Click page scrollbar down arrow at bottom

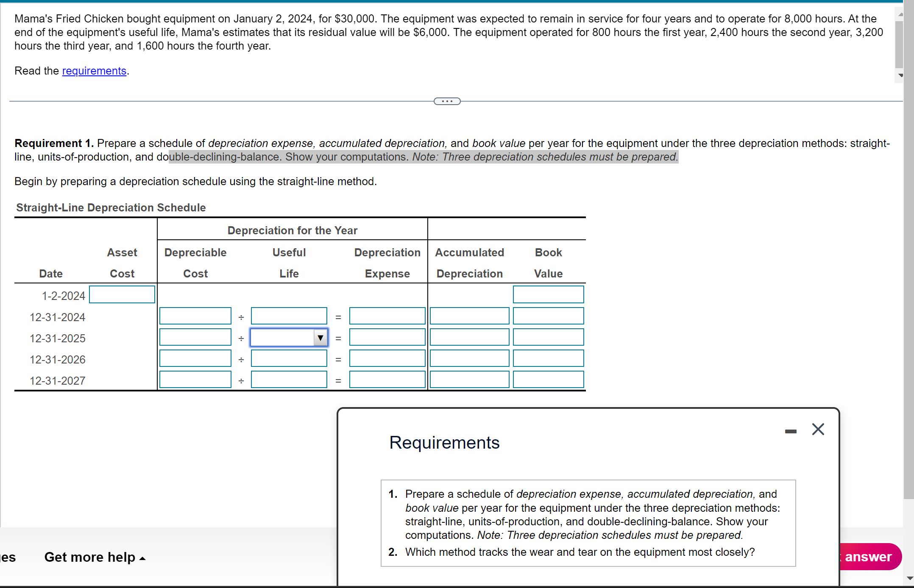click(x=909, y=578)
